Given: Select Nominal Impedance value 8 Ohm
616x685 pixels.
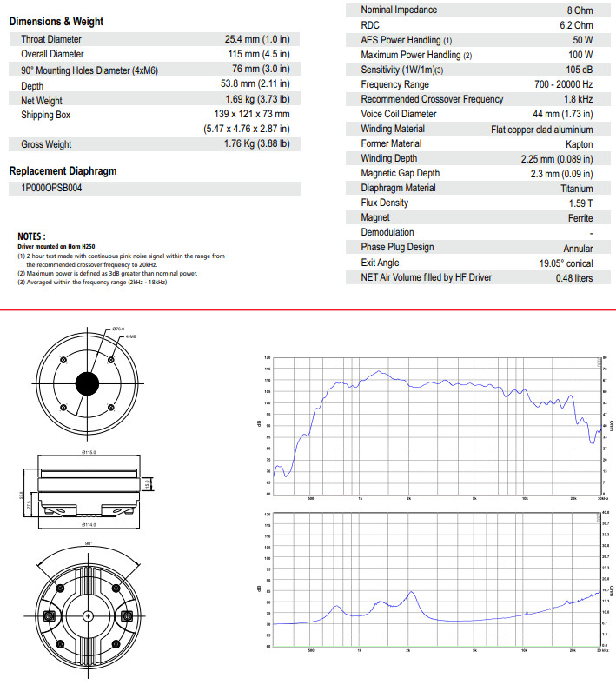Looking at the screenshot, I should click(x=580, y=10).
